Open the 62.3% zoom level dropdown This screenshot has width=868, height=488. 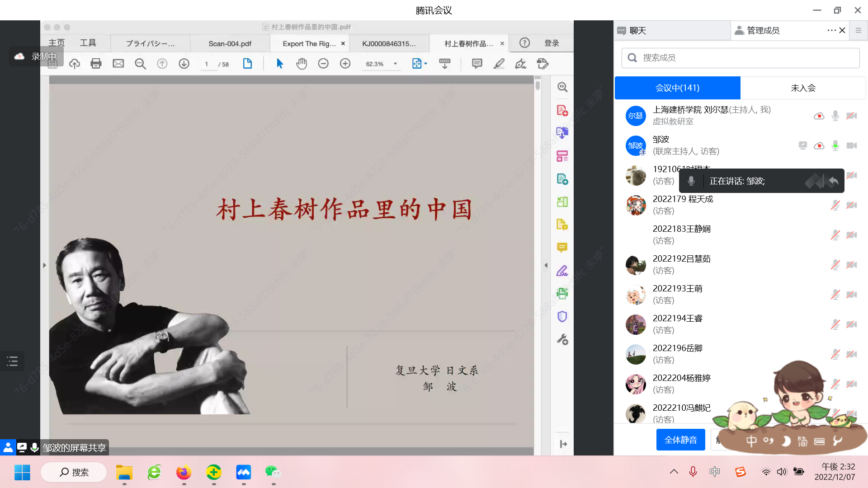(x=395, y=64)
